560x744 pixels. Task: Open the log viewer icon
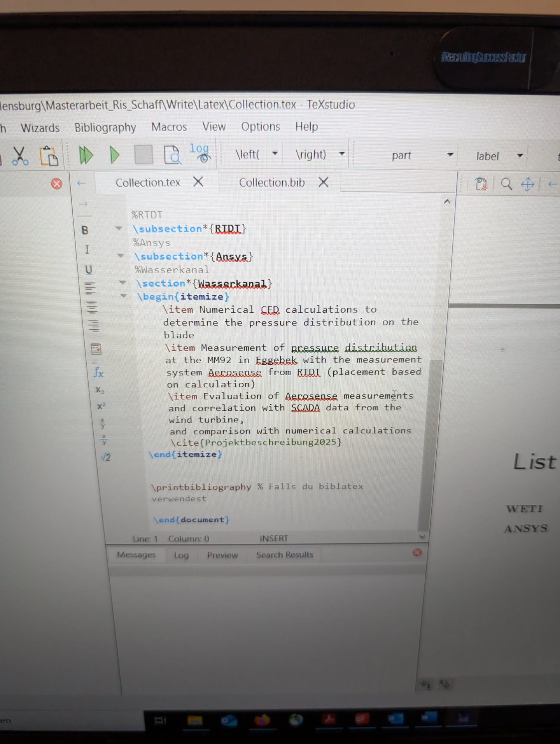click(x=200, y=153)
